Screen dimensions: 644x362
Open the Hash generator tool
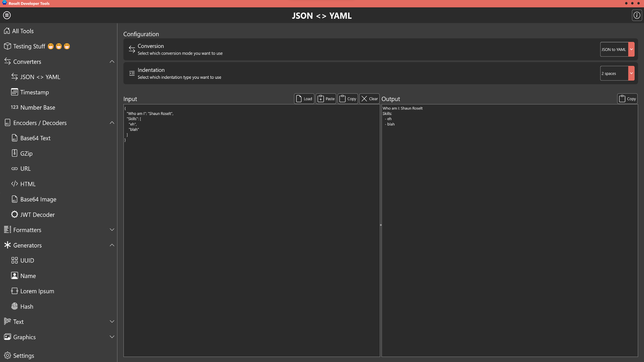[26, 306]
